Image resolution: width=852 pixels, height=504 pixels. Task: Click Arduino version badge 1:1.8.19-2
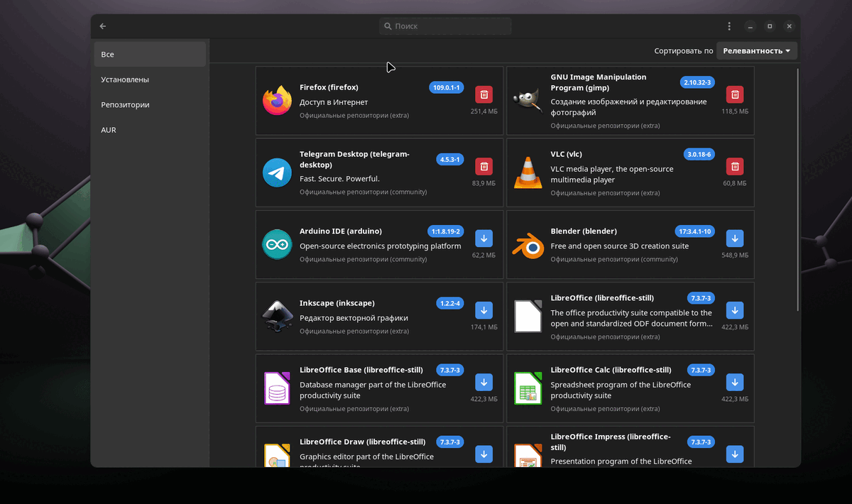pyautogui.click(x=446, y=231)
